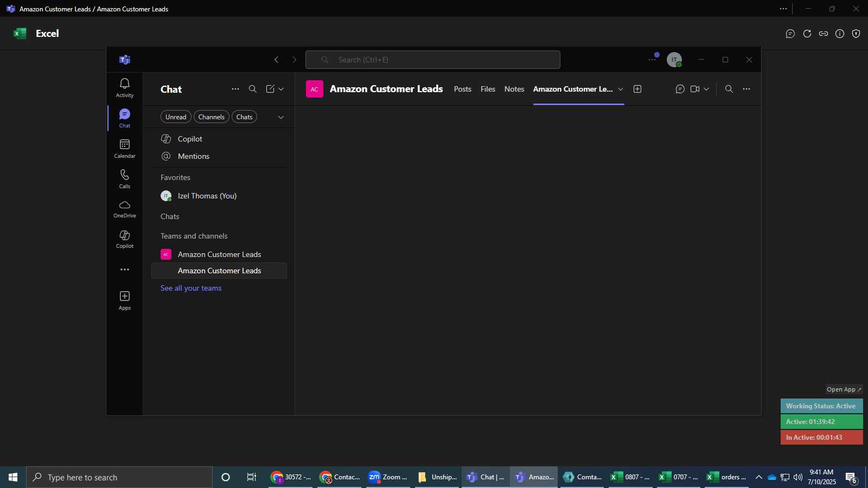The height and width of the screenshot is (488, 868).
Task: Click the Teams logo icon
Action: 125,60
